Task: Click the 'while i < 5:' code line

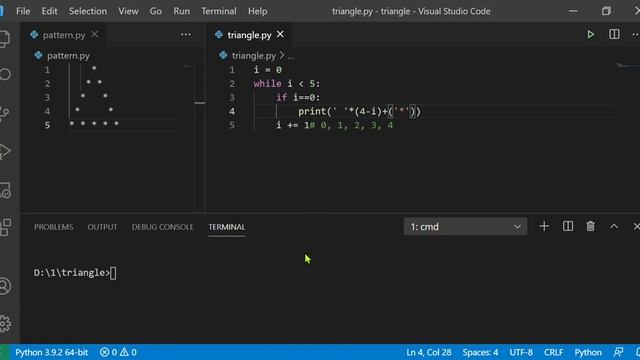Action: (x=287, y=84)
